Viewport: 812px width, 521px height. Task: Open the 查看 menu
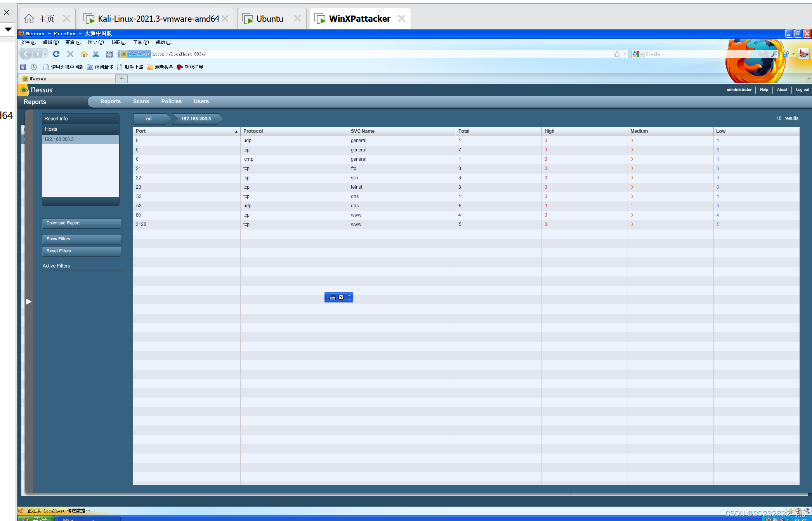(73, 42)
